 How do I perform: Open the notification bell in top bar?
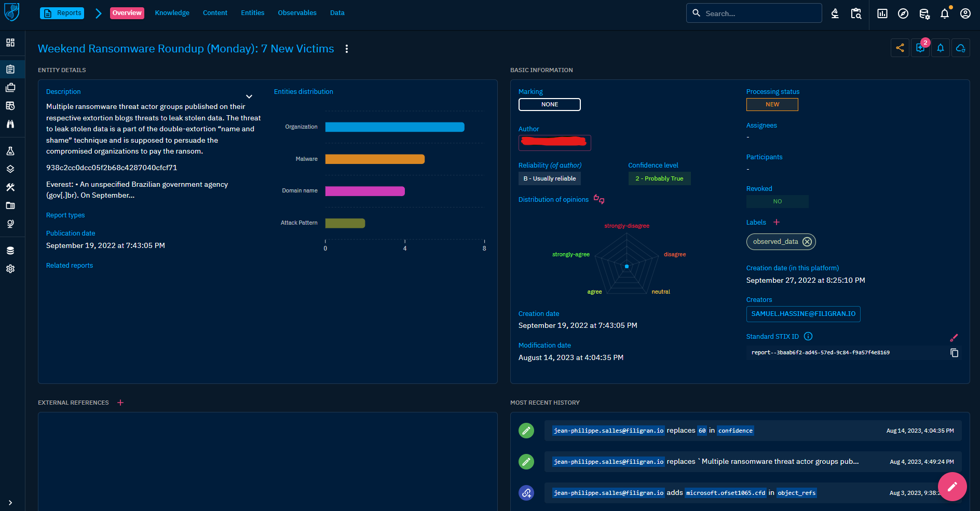945,13
